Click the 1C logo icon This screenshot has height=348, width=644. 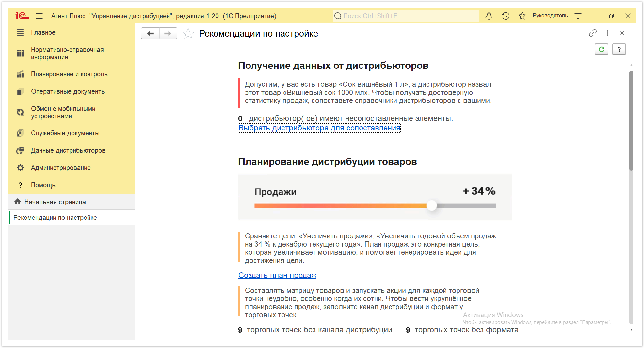click(22, 16)
